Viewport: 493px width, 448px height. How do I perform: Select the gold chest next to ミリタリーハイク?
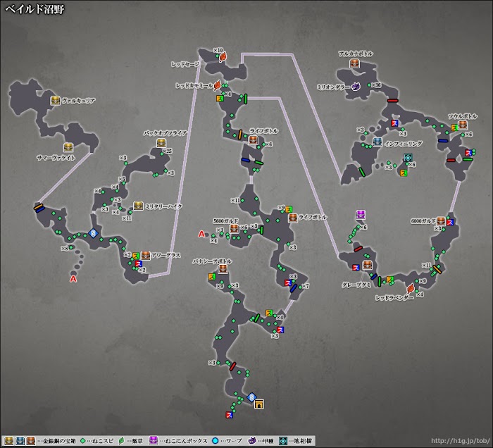(x=138, y=206)
